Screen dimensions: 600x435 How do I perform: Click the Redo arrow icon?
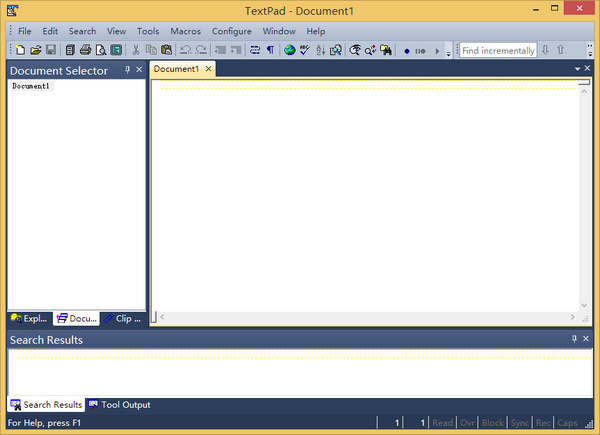tap(201, 50)
